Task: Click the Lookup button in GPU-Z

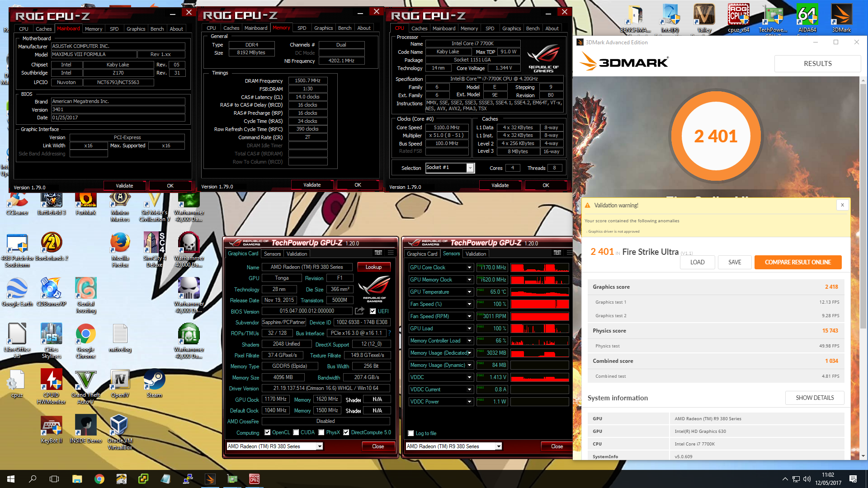Action: (373, 267)
